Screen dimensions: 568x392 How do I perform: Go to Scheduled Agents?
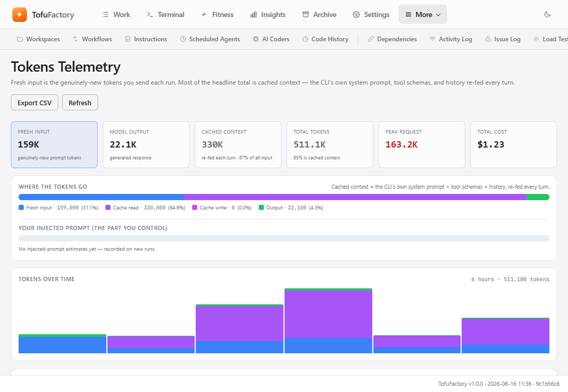coord(210,39)
